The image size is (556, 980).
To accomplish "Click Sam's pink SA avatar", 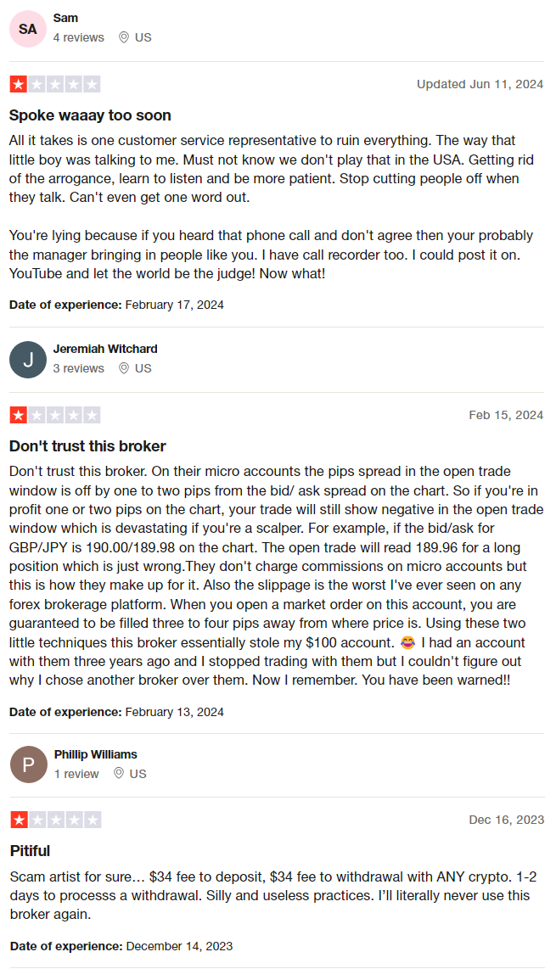I will point(27,29).
